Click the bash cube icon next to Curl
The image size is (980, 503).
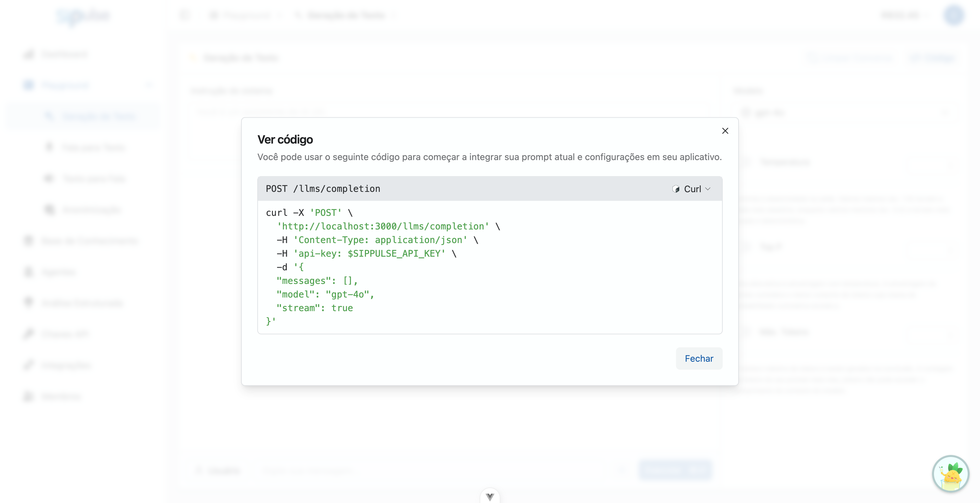(x=676, y=189)
